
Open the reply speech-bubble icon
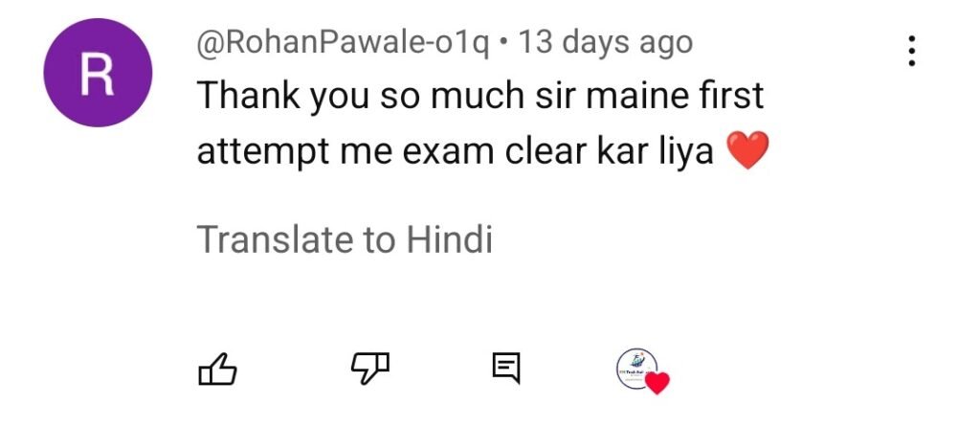[506, 369]
